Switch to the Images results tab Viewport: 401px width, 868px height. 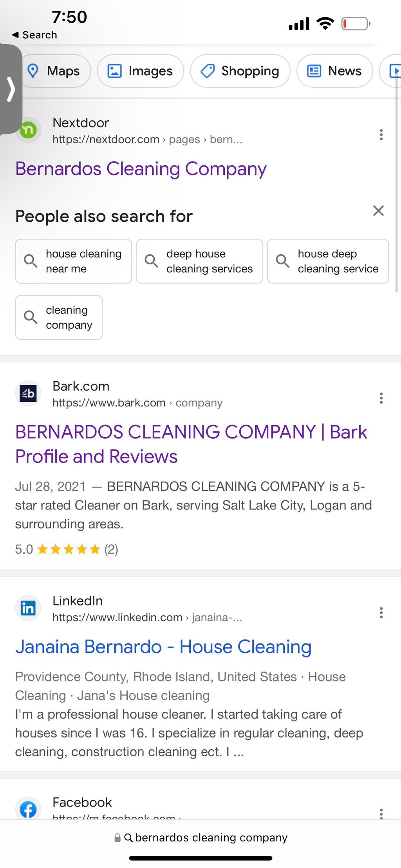pyautogui.click(x=141, y=71)
